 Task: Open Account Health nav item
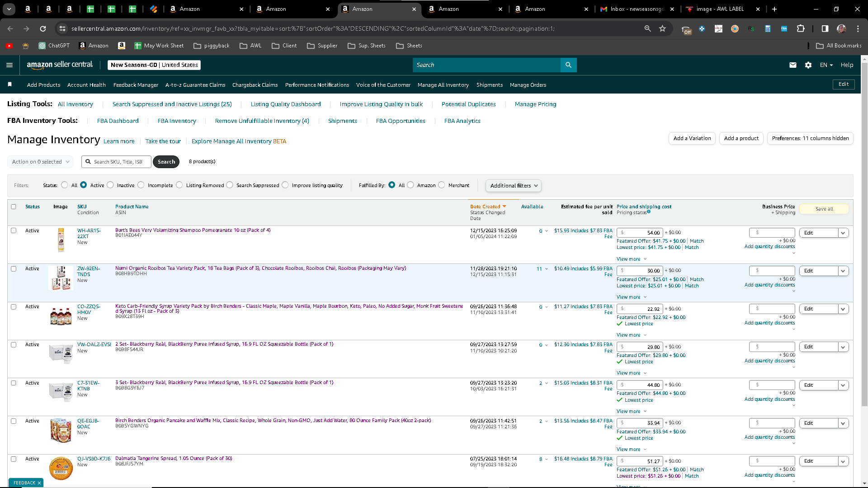pyautogui.click(x=86, y=85)
